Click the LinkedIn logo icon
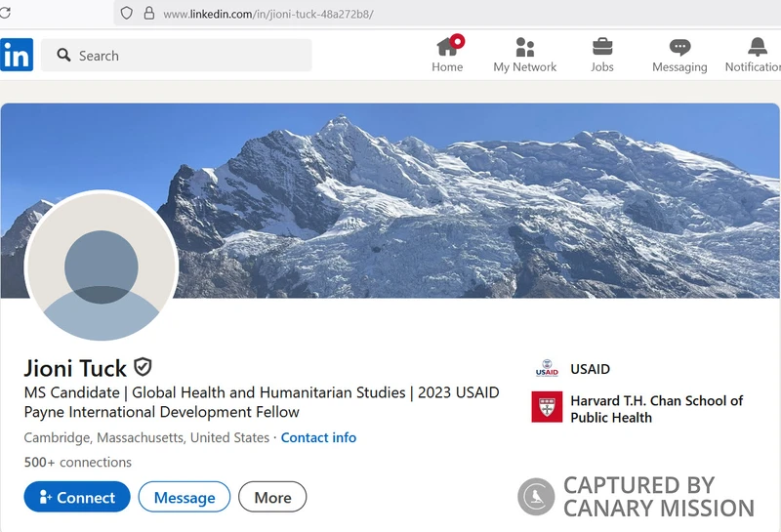Screen dimensions: 781x532 (17, 55)
